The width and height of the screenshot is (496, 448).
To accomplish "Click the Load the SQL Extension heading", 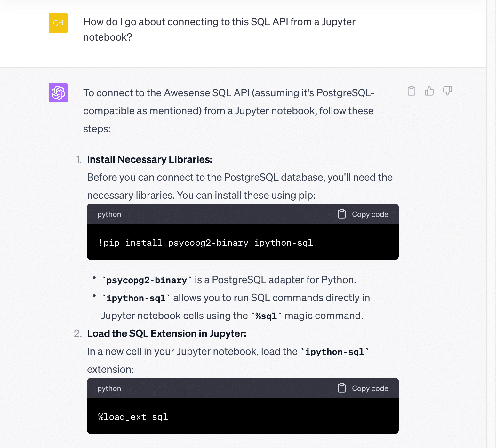I will [x=167, y=333].
